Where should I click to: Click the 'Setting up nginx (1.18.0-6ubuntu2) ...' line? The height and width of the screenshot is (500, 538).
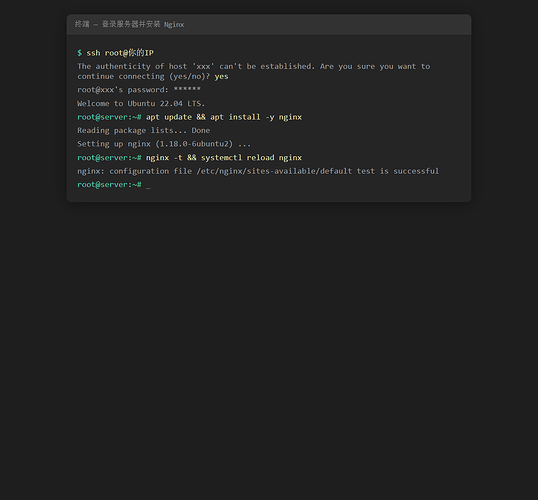(x=164, y=144)
